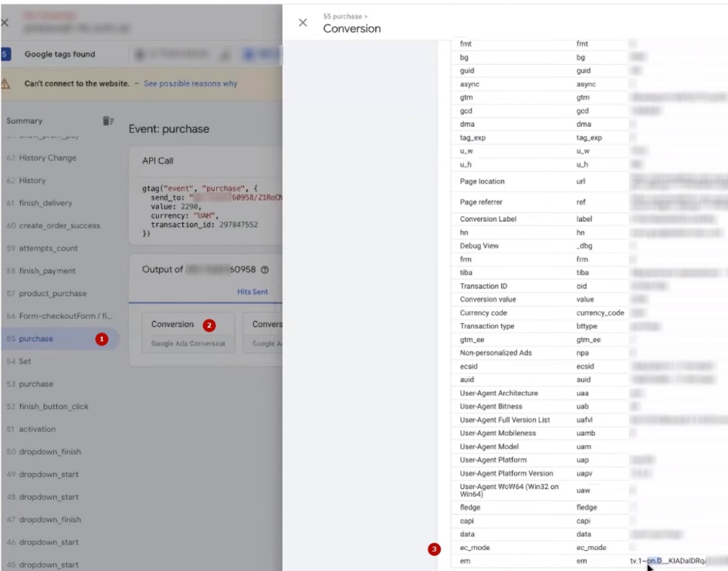Select event 55 purchase in Summary

32,339
